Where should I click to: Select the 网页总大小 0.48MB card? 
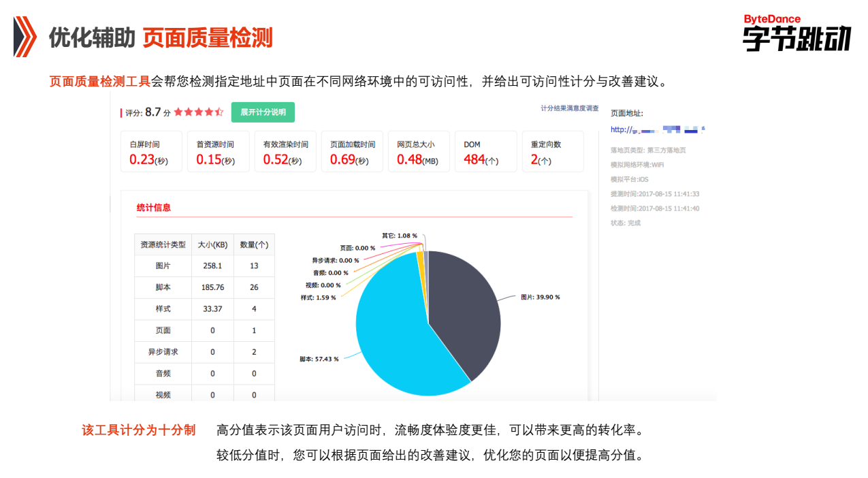coord(419,151)
